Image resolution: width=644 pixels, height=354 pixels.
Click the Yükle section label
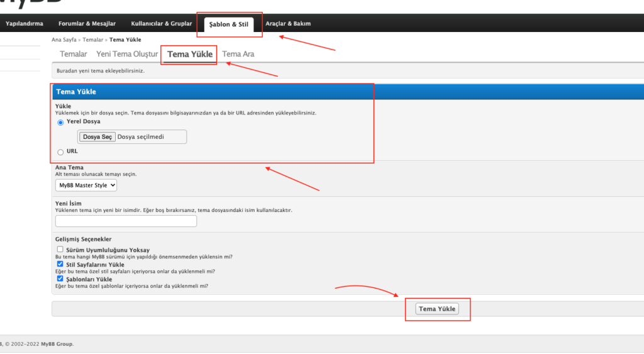pyautogui.click(x=64, y=106)
